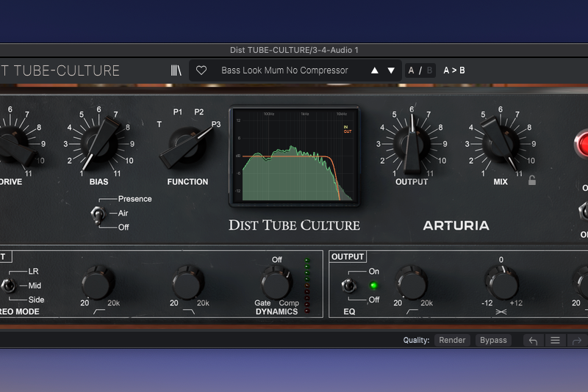Viewport: 588px width, 392px height.
Task: Open preset name Bass Look Mum No Compressor
Action: pos(284,70)
